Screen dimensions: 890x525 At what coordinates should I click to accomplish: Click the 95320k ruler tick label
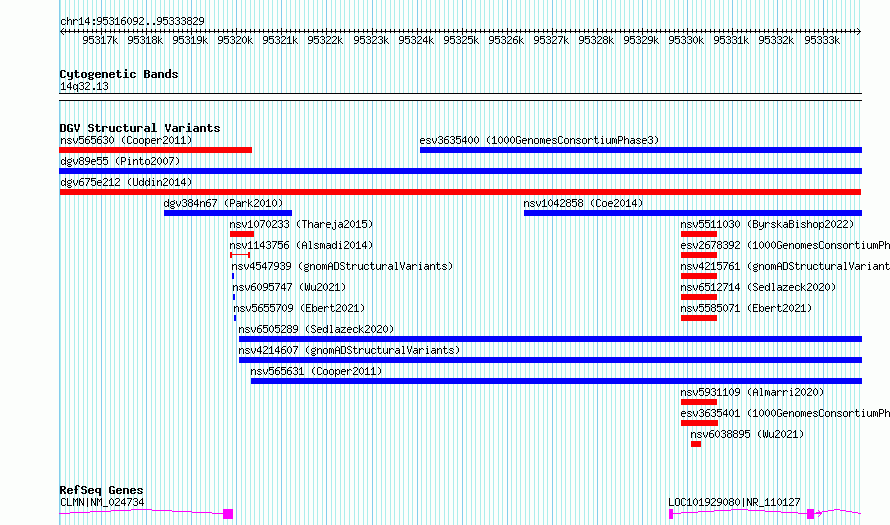235,41
